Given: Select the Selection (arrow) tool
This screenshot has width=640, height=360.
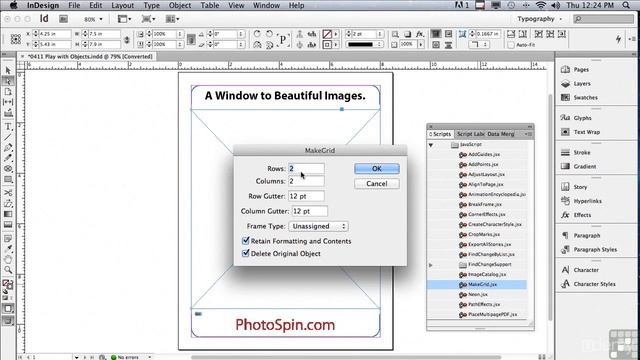Looking at the screenshot, I should (8, 70).
